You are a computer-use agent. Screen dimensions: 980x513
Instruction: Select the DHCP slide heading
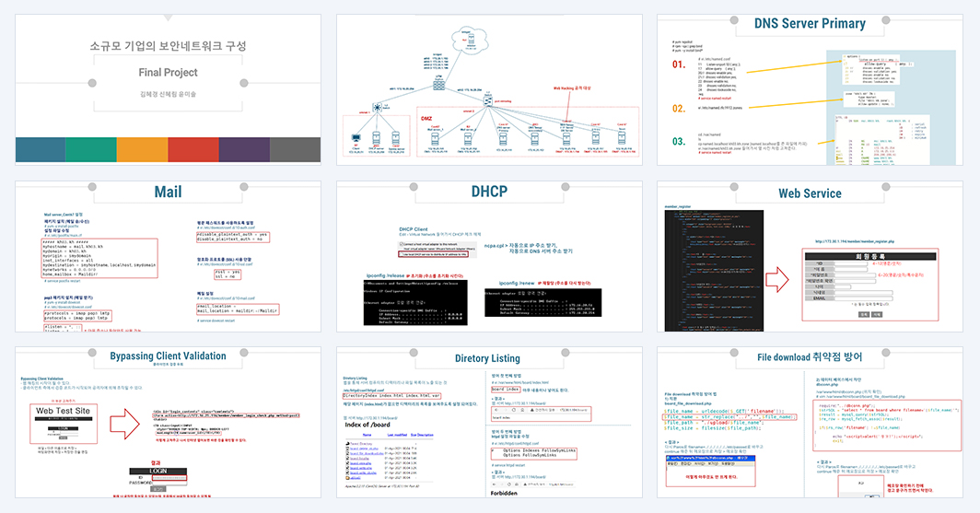[x=489, y=192]
